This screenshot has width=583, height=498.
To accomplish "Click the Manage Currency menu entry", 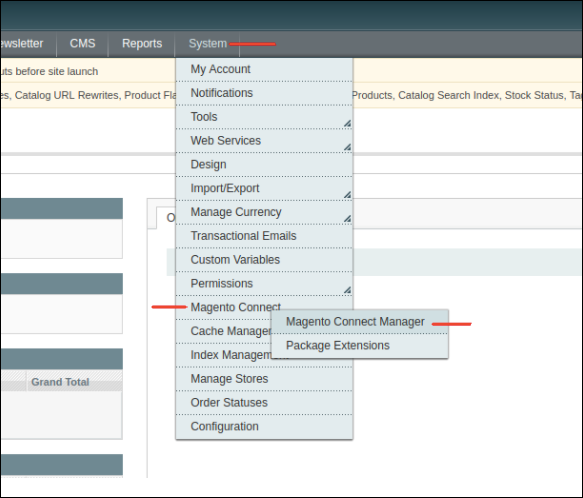I will pos(264,212).
